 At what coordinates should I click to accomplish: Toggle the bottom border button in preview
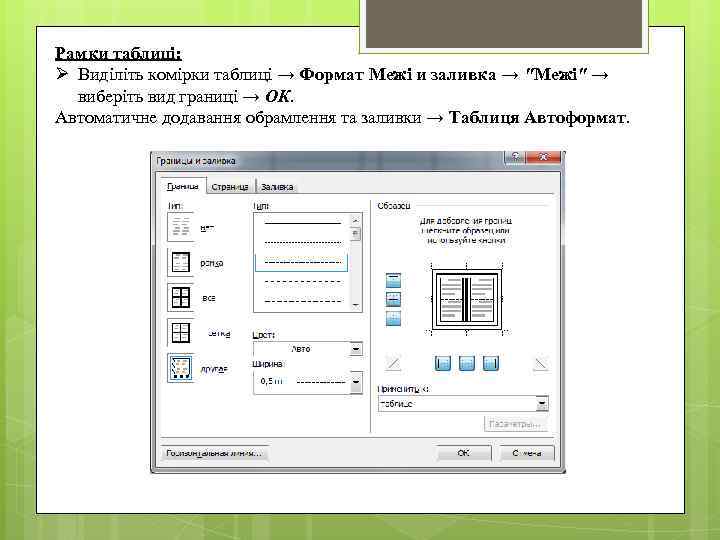coord(393,319)
